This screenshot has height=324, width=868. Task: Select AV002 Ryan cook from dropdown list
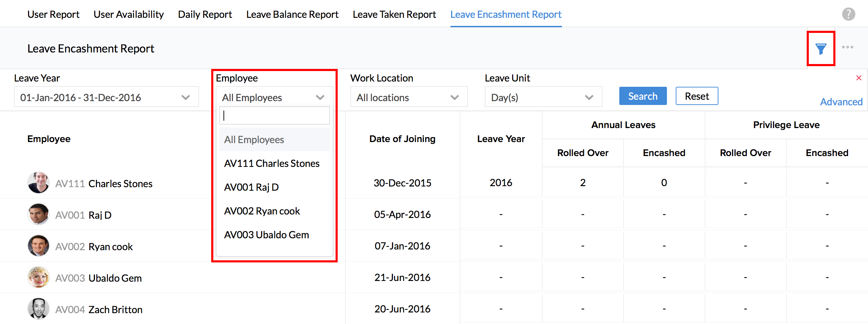tap(262, 211)
